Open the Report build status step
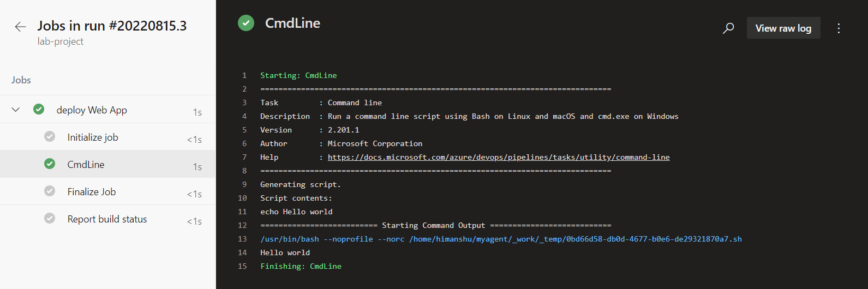This screenshot has height=289, width=868. (x=107, y=219)
